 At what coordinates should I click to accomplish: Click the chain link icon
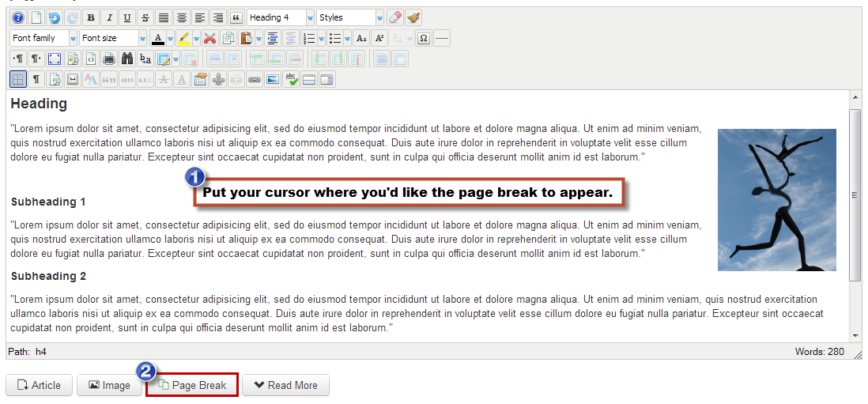[x=254, y=80]
